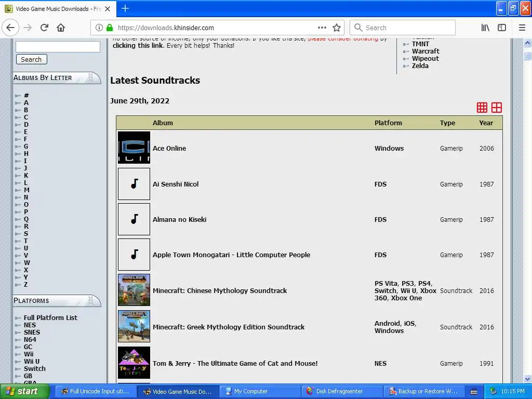Screen dimensions: 532x399
Task: Show site information icon in address bar
Action: coord(99,28)
